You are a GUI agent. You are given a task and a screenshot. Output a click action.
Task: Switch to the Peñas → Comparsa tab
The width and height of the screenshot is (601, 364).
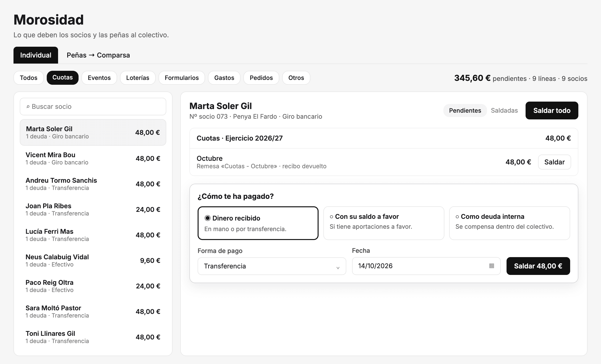point(98,55)
